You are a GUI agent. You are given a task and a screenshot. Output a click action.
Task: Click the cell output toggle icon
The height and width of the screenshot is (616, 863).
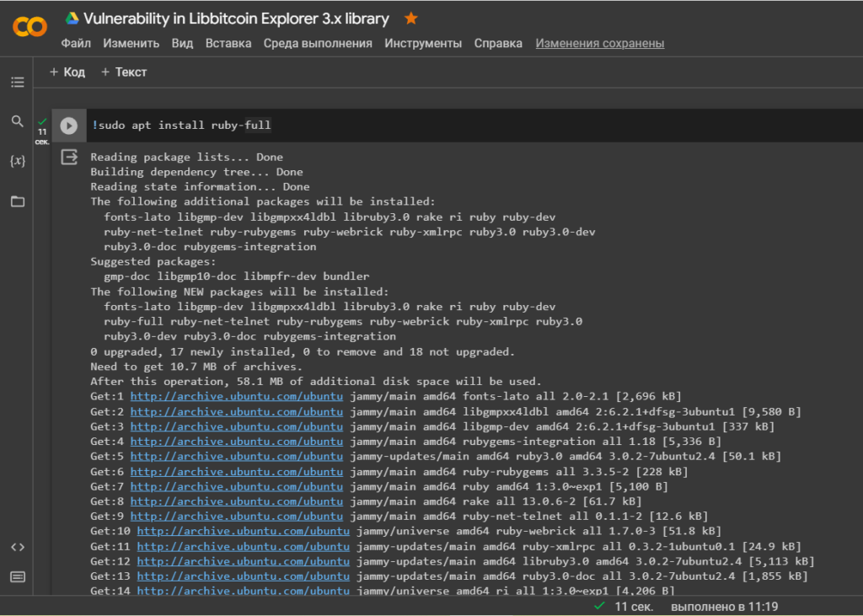(x=69, y=158)
